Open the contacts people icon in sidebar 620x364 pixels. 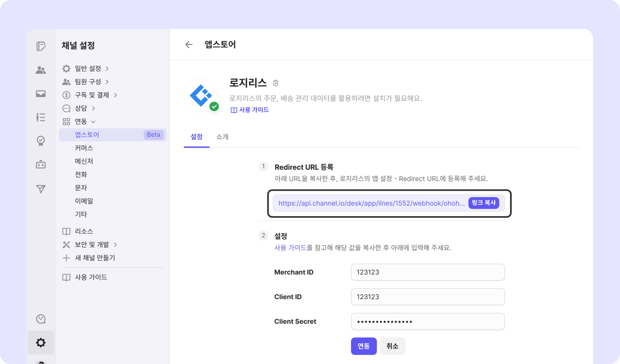[41, 70]
